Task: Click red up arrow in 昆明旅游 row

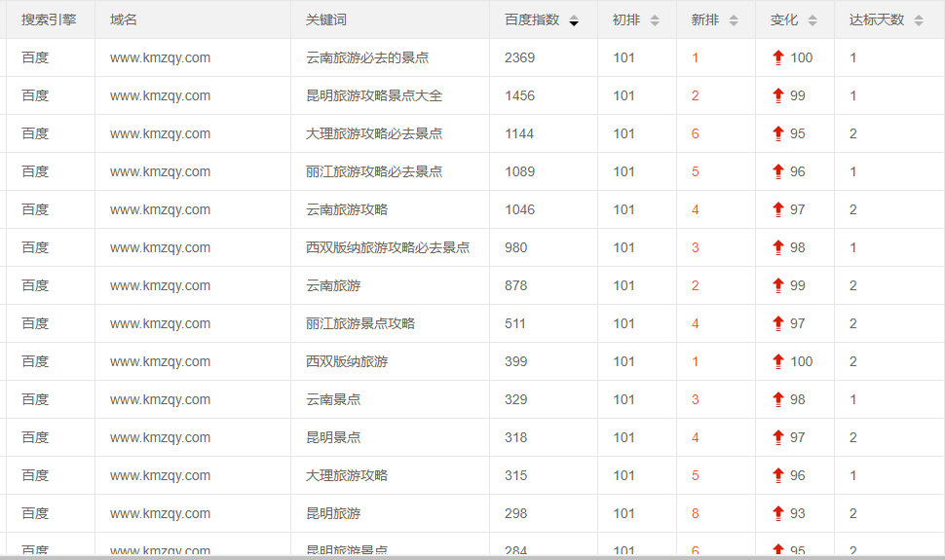Action: pyautogui.click(x=777, y=514)
